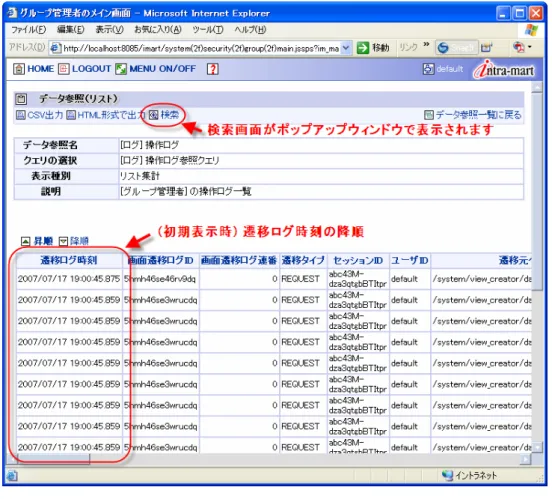Click the vertical scrollbar down arrow
The height and width of the screenshot is (499, 552).
pos(537,448)
